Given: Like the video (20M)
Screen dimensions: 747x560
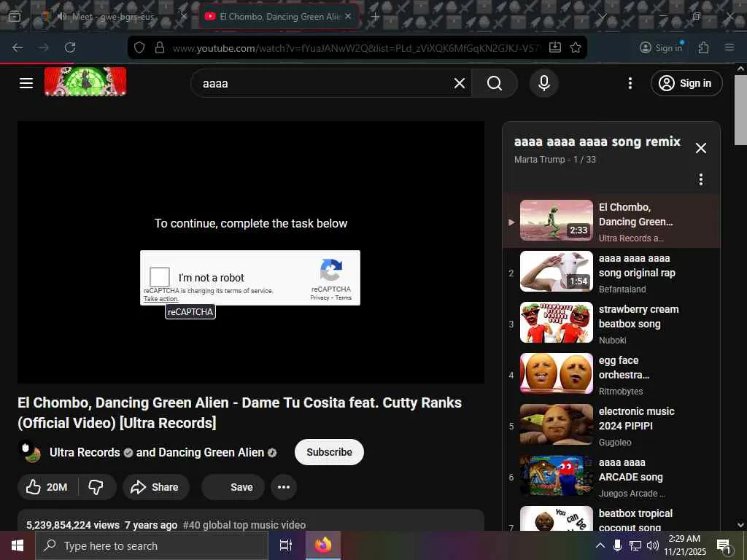Looking at the screenshot, I should (x=47, y=487).
